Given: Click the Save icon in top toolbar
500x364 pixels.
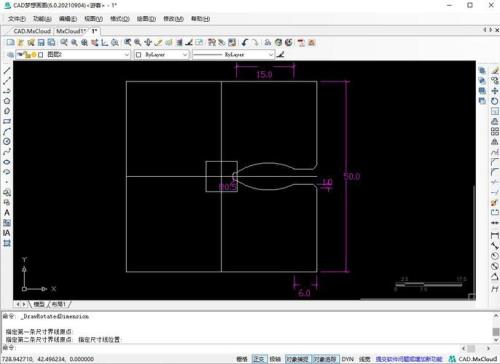Looking at the screenshot, I should 41,43.
